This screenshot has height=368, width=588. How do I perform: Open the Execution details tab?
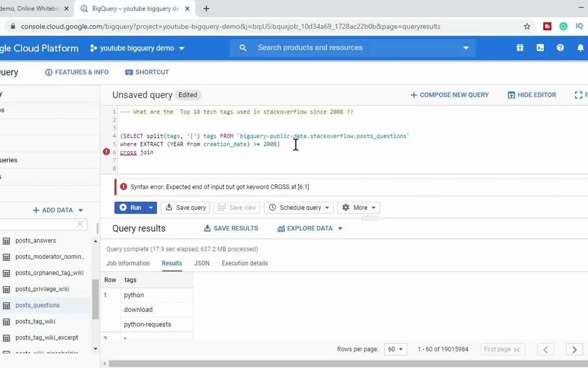pyautogui.click(x=245, y=263)
